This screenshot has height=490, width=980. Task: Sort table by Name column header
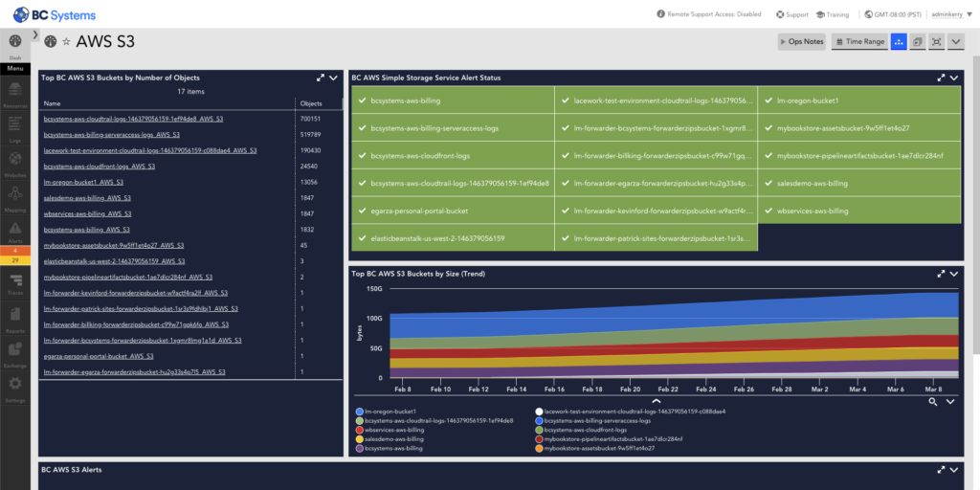coord(53,103)
